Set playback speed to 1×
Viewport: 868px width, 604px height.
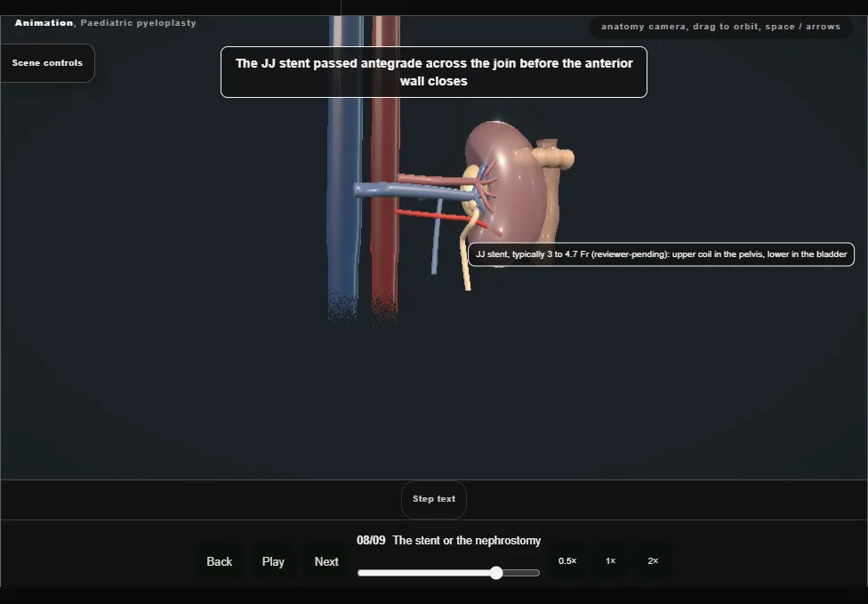tap(611, 561)
